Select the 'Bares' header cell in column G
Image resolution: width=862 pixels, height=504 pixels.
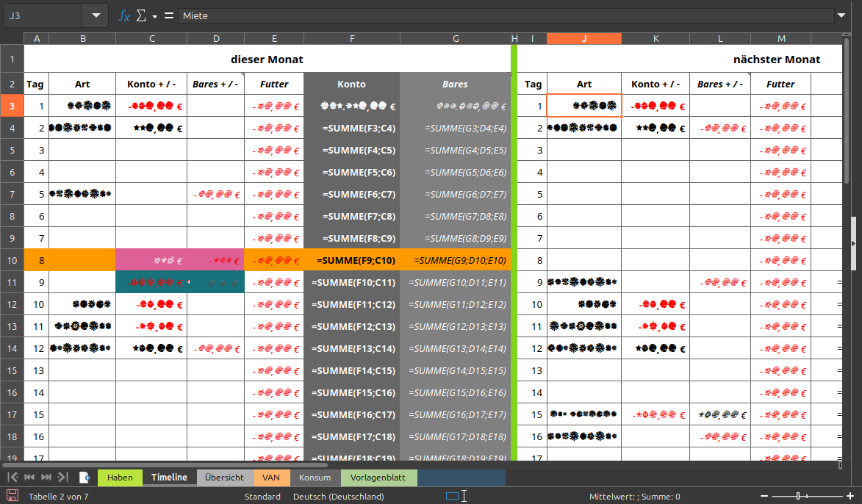click(455, 84)
